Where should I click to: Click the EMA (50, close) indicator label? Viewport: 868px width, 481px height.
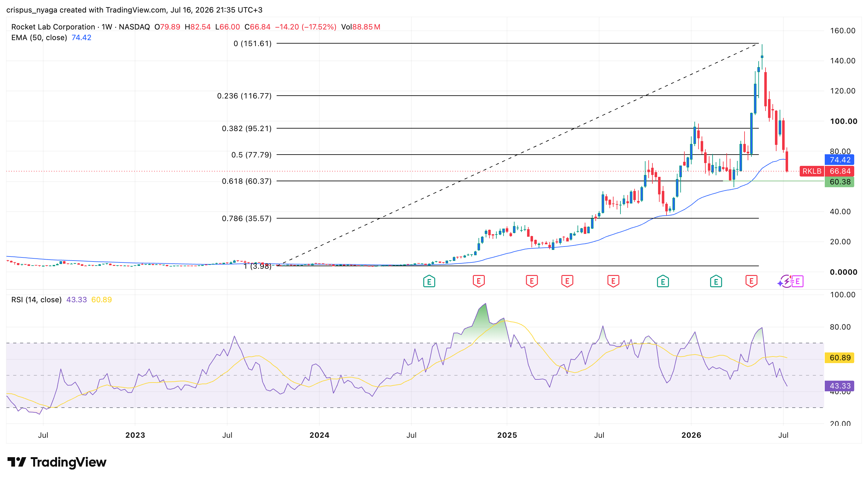[39, 37]
